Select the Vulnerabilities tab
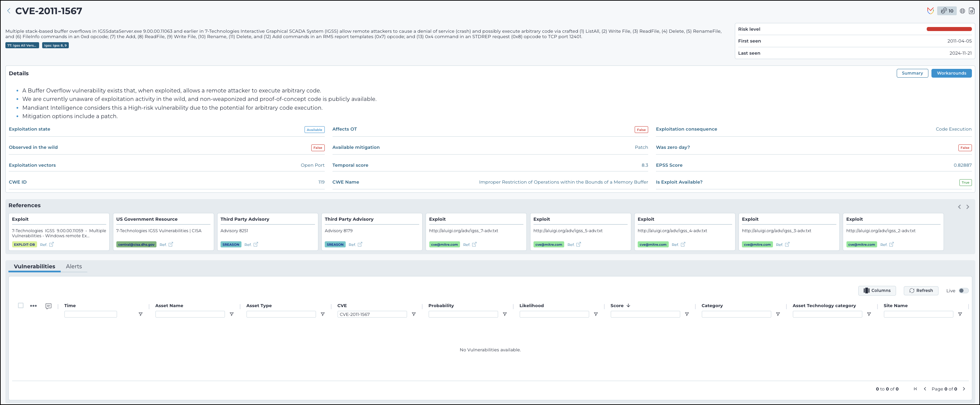The height and width of the screenshot is (405, 980). click(x=34, y=266)
